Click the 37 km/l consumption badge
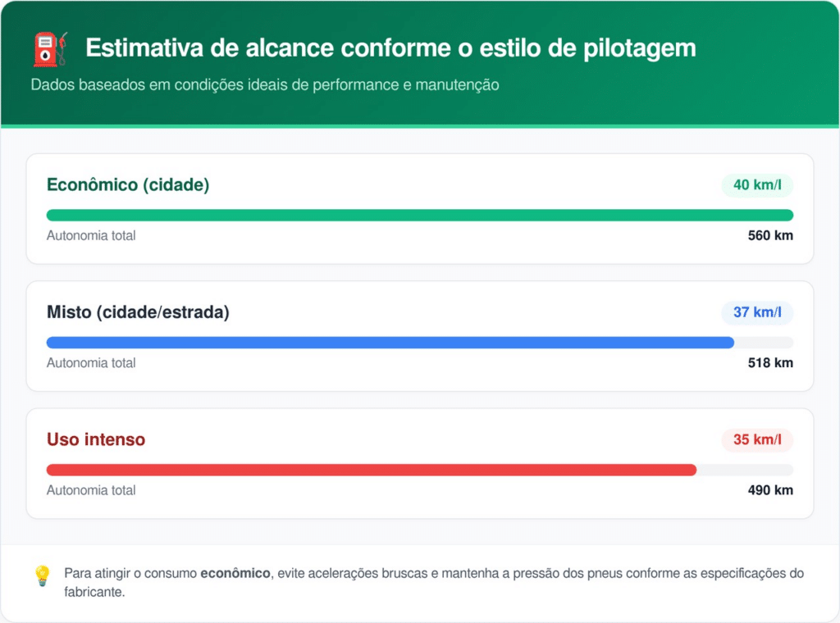Image resolution: width=840 pixels, height=623 pixels. tap(757, 312)
